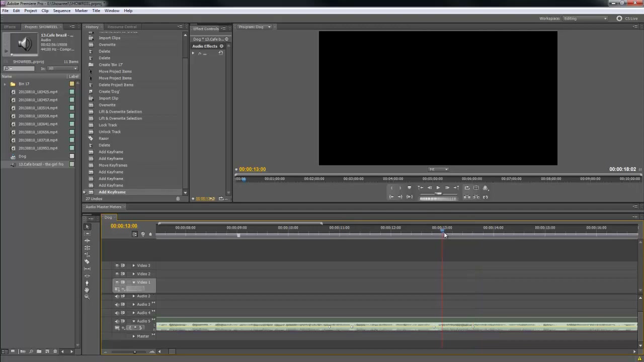This screenshot has height=362, width=644.
Task: Select the Slide tool
Action: point(87,276)
